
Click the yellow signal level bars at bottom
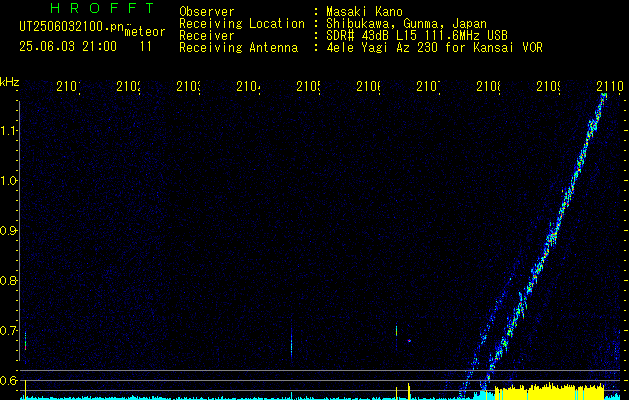(x=550, y=392)
